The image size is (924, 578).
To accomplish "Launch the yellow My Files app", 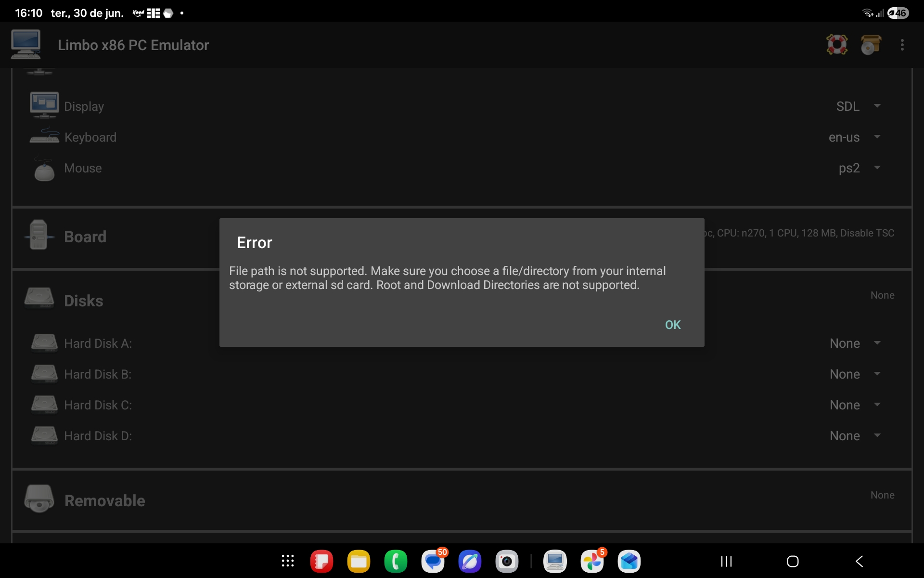I will [x=359, y=561].
